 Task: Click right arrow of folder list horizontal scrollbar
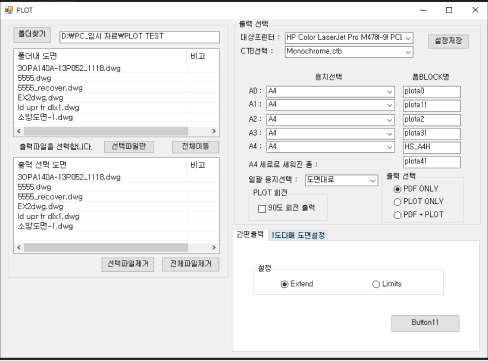(214, 131)
